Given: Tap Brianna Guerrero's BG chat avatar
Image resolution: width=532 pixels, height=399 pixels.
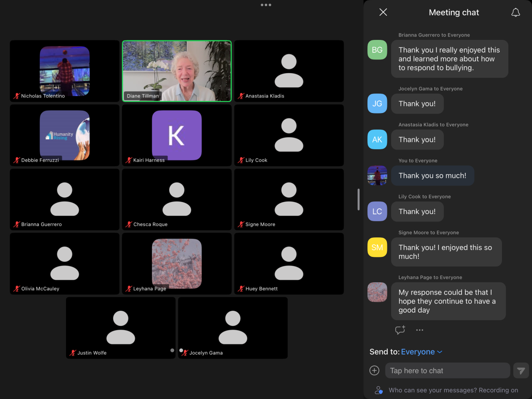Looking at the screenshot, I should click(377, 50).
